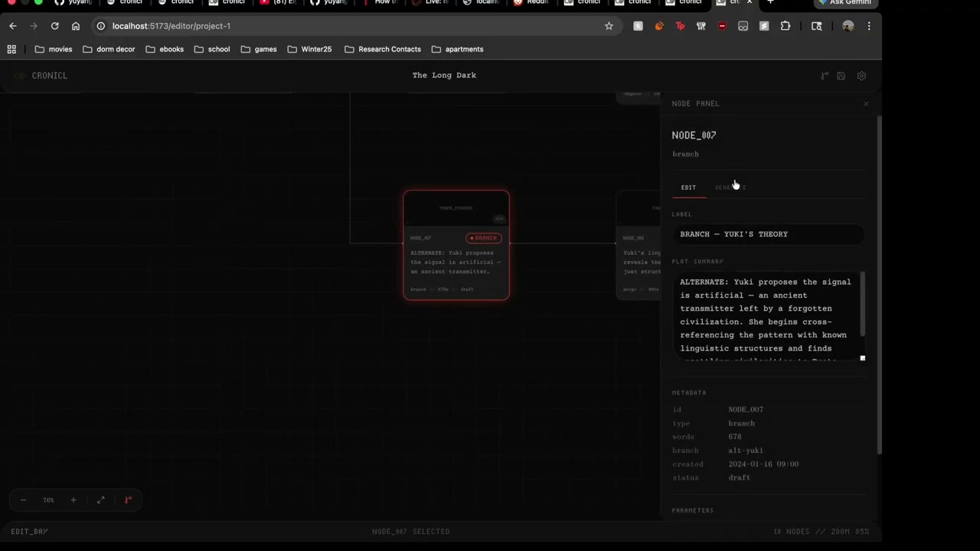Click the CRONICL logo
The height and width of the screenshot is (551, 980).
click(x=42, y=76)
